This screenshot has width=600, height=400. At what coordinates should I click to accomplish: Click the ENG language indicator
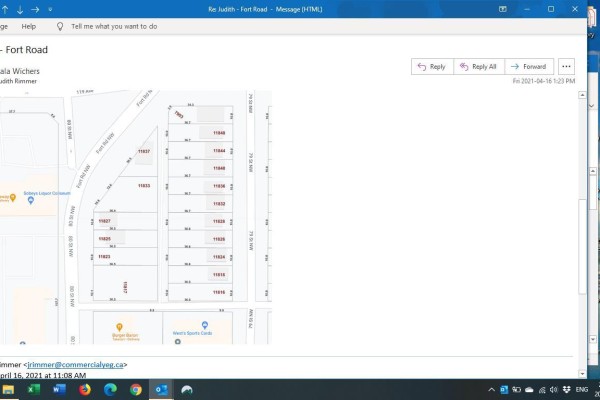coord(582,390)
